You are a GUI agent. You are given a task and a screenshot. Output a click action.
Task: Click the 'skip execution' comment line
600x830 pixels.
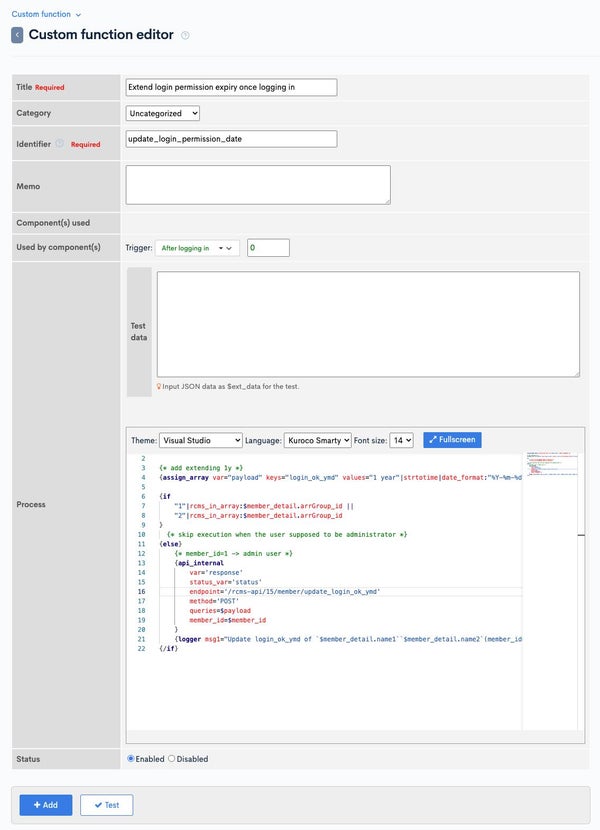coord(286,535)
